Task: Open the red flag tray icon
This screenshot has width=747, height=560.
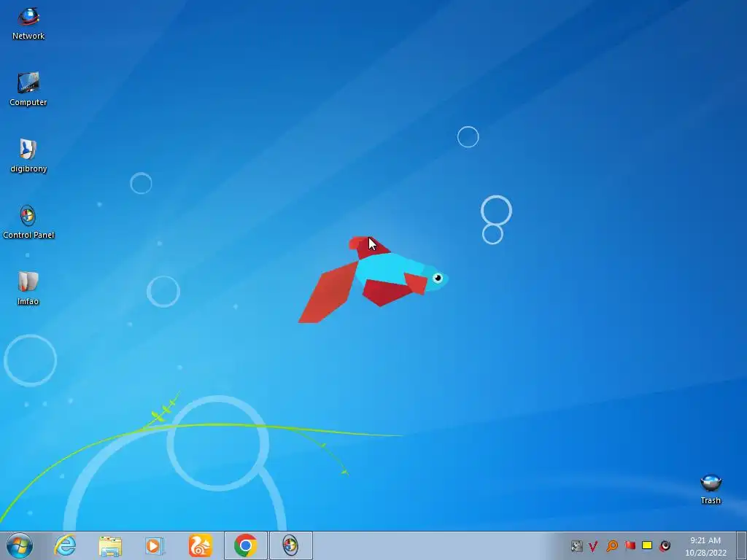Action: (x=630, y=545)
